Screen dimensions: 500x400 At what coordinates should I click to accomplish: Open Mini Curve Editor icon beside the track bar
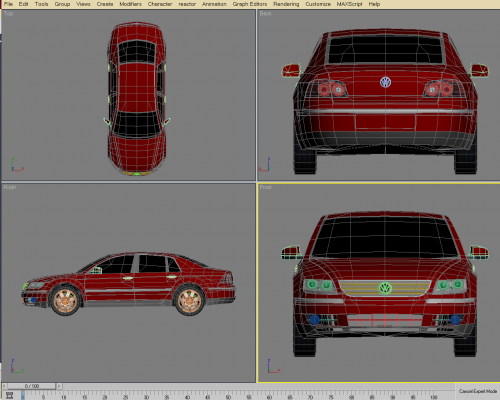click(10, 395)
